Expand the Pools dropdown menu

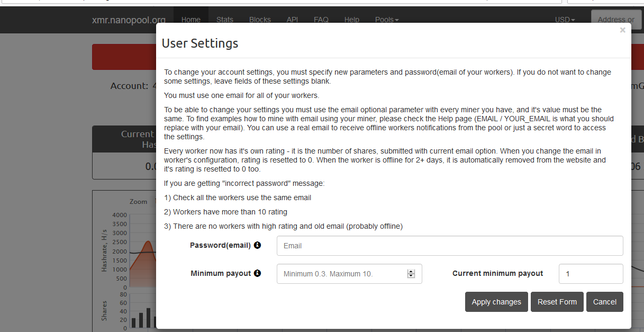[387, 20]
